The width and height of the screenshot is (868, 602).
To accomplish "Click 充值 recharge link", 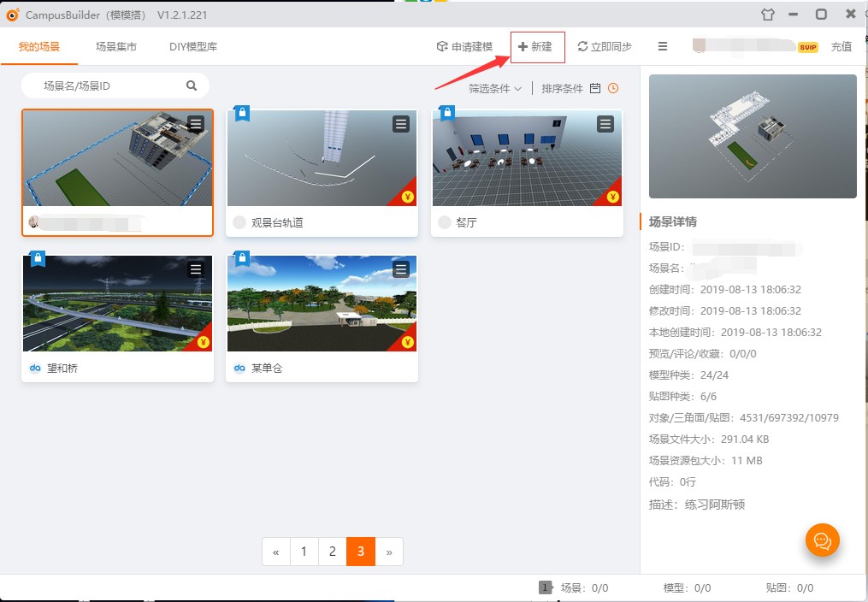I will pos(841,47).
